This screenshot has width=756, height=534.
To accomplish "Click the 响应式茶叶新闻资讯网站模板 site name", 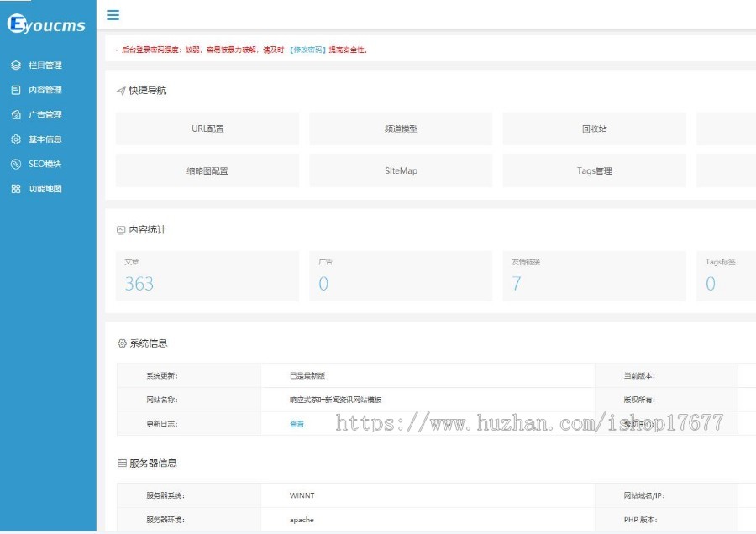I will tap(335, 400).
